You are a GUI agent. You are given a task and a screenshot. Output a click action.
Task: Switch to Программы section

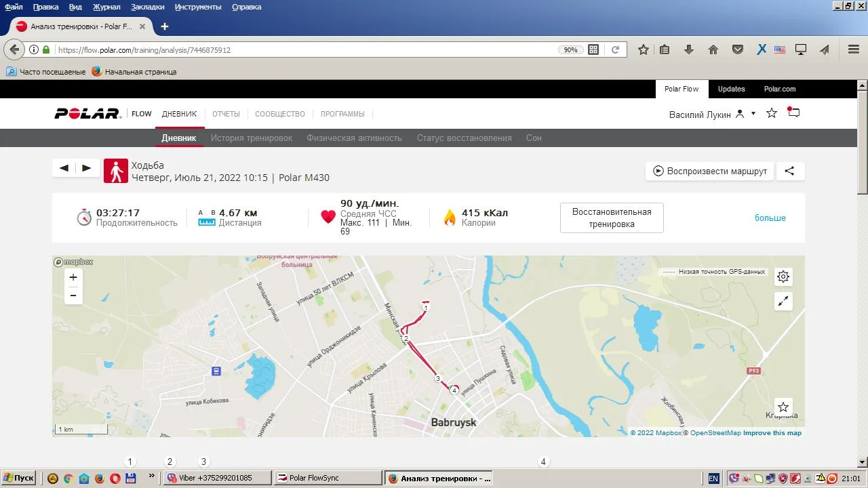(x=342, y=114)
